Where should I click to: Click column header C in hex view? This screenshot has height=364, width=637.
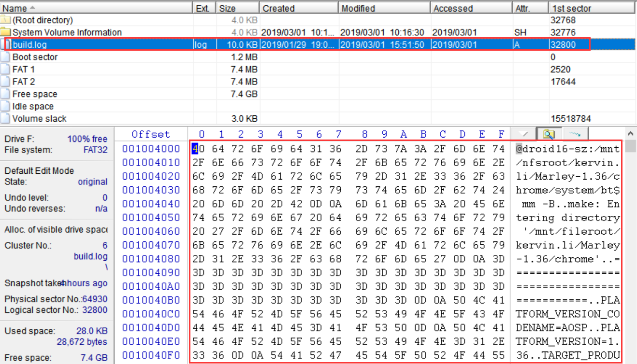[443, 134]
